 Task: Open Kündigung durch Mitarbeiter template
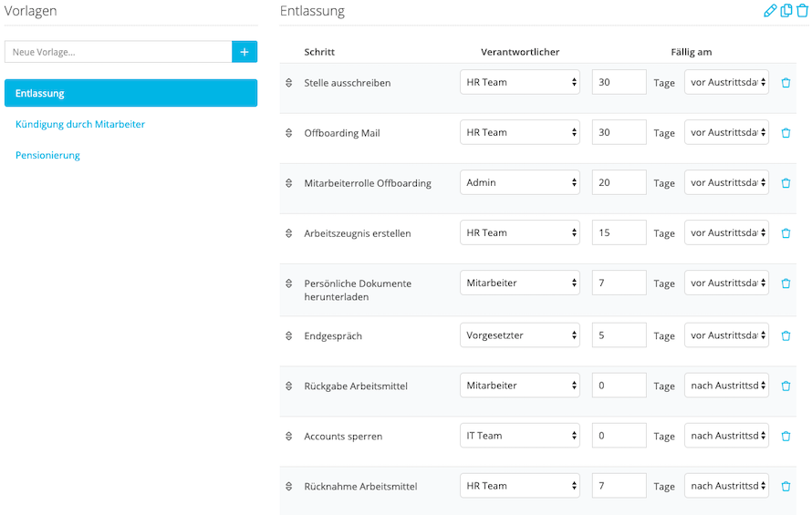80,124
